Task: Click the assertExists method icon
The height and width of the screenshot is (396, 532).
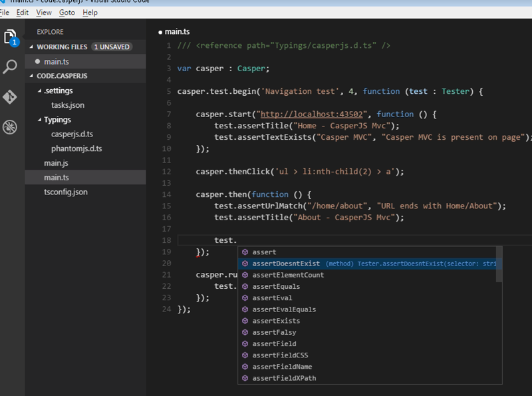Action: click(x=245, y=321)
